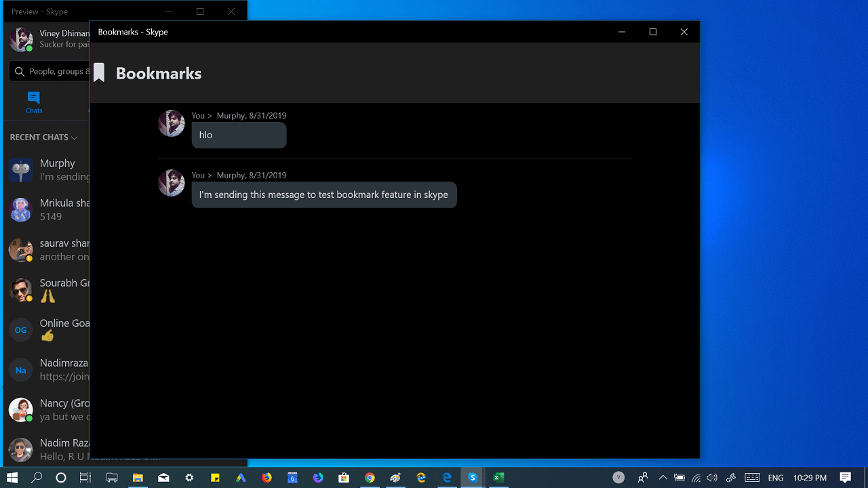Click the People, groups search field in Skype
The width and height of the screenshot is (868, 488).
50,71
